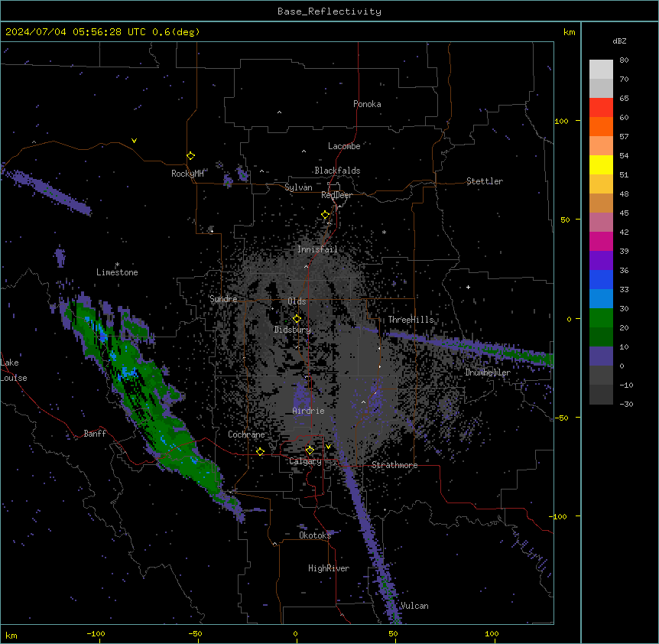This screenshot has height=644, width=659.
Task: Click the HighRiver label
Action: tap(329, 568)
